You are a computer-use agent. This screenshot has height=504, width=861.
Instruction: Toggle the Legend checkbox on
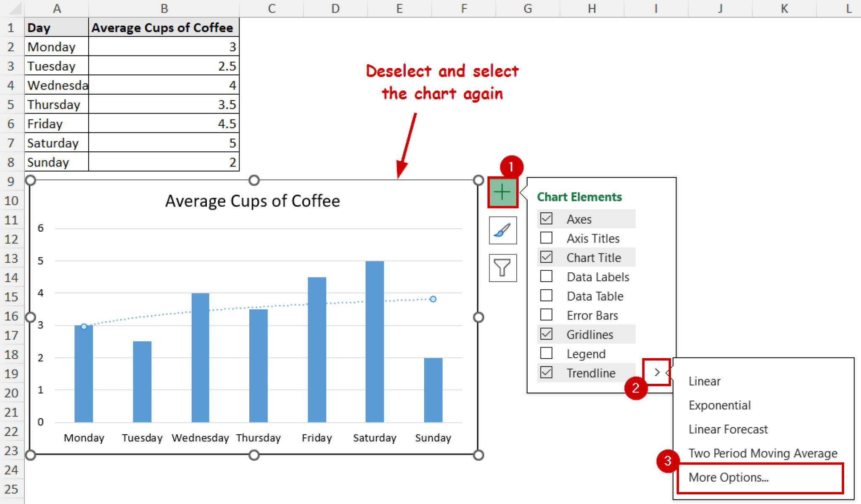click(x=546, y=354)
